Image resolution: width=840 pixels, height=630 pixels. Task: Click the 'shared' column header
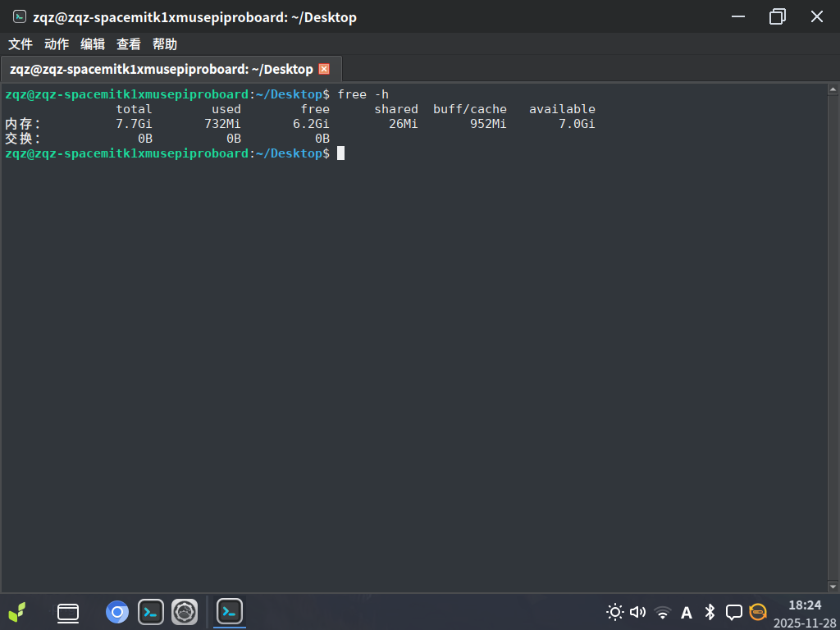pyautogui.click(x=396, y=109)
